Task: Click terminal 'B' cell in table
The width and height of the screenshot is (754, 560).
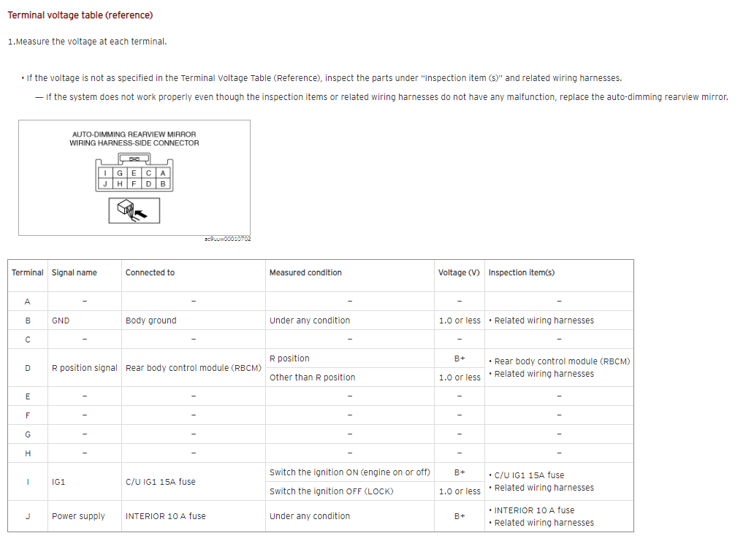Action: click(x=28, y=321)
